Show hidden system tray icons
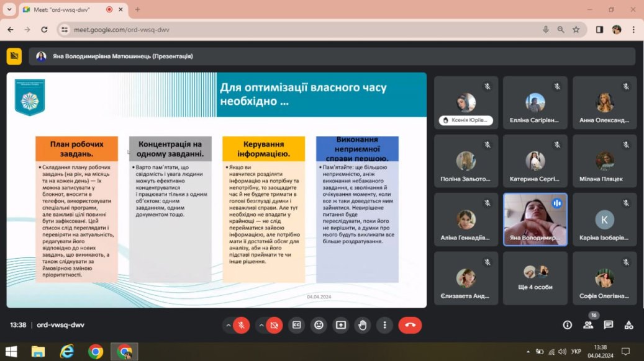Screen dimensions: 644x361 coord(528,352)
